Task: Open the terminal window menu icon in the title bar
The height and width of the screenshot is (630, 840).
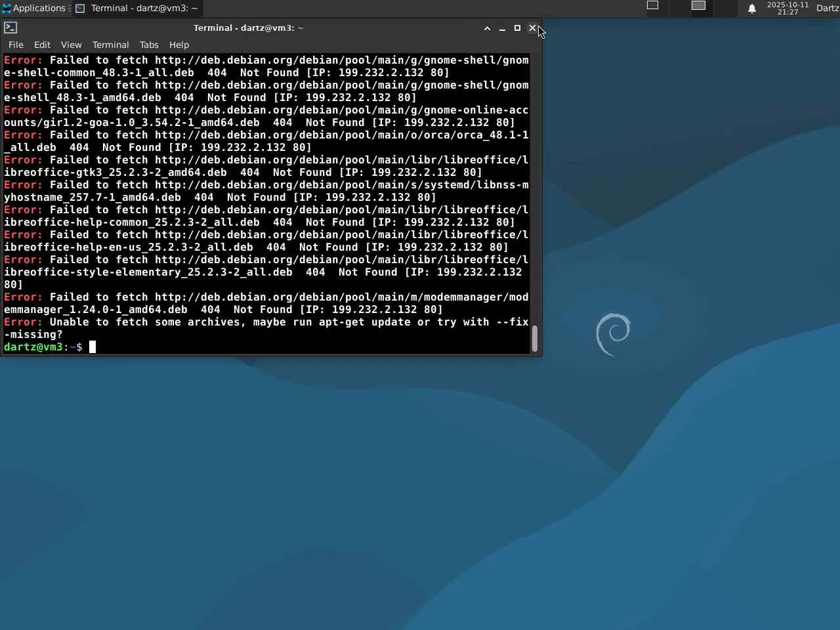Action: pos(10,28)
